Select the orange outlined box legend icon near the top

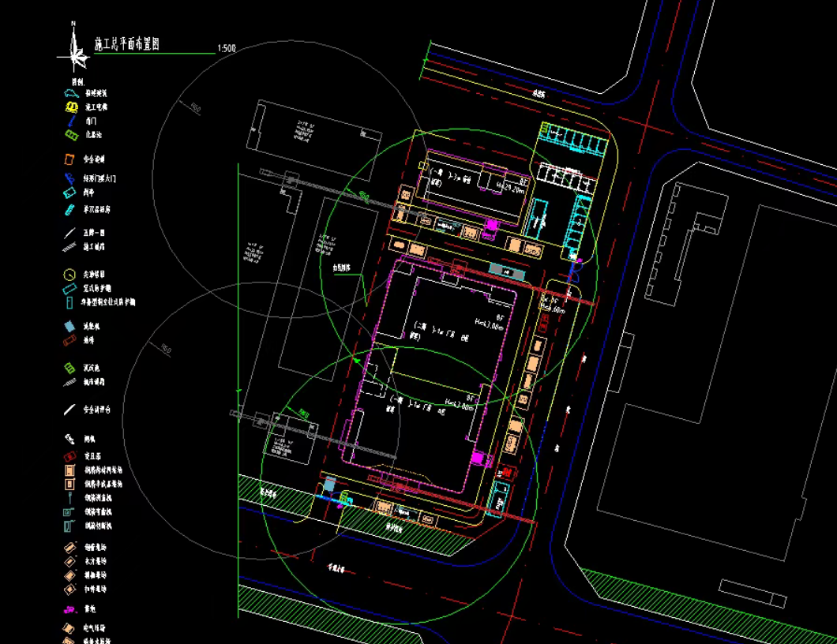point(69,159)
